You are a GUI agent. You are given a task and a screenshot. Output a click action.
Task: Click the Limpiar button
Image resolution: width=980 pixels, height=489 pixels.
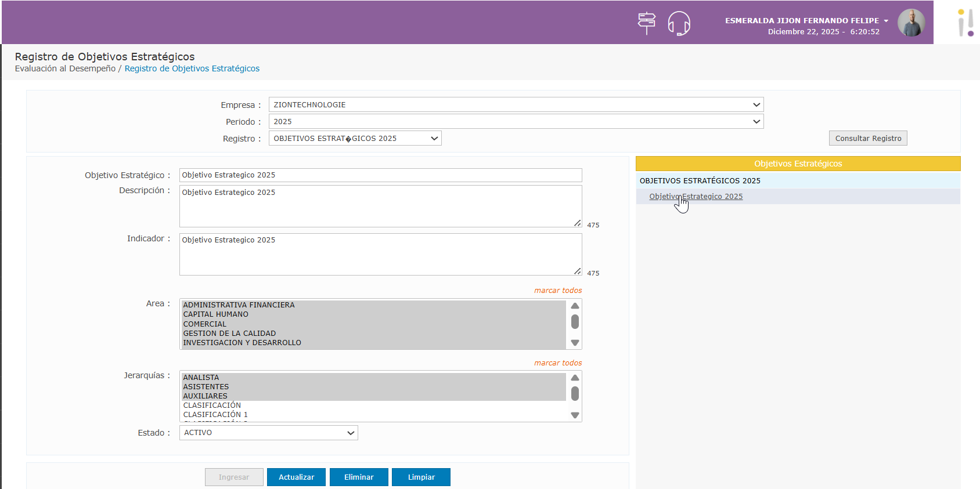point(421,477)
